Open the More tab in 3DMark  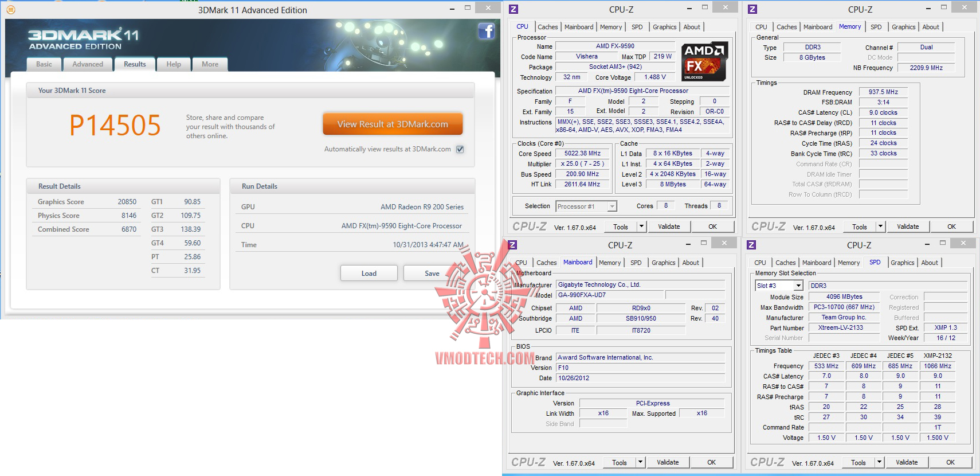[x=210, y=64]
